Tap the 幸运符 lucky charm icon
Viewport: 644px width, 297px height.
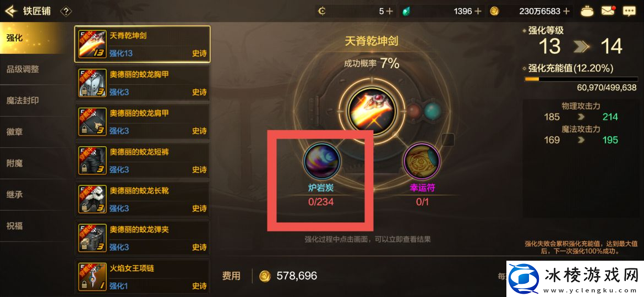[422, 161]
